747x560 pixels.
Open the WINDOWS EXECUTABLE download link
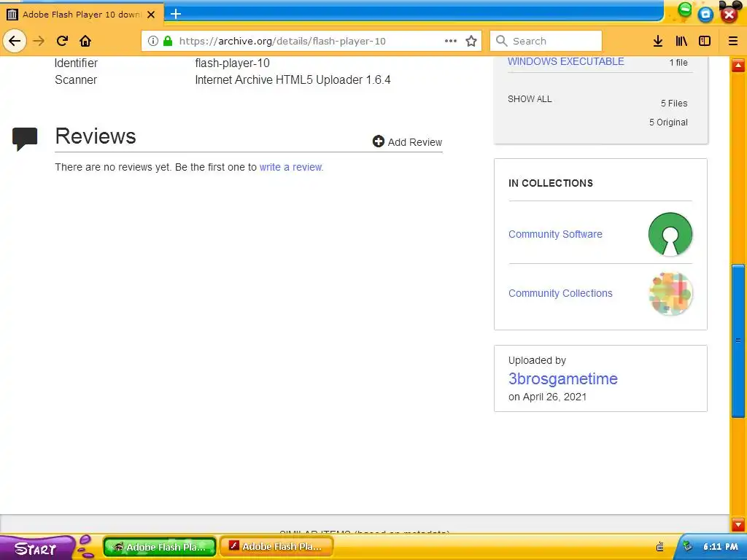[565, 61]
